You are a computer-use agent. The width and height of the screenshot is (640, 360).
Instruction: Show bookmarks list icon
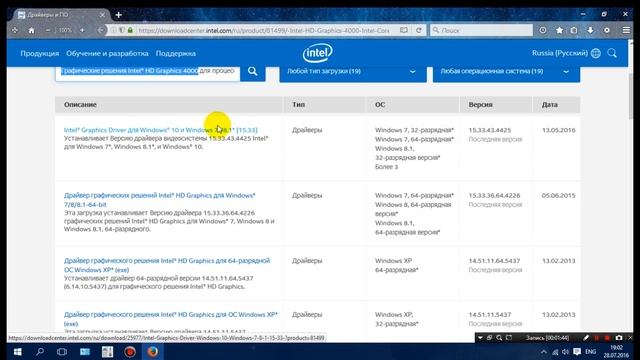coord(574,30)
